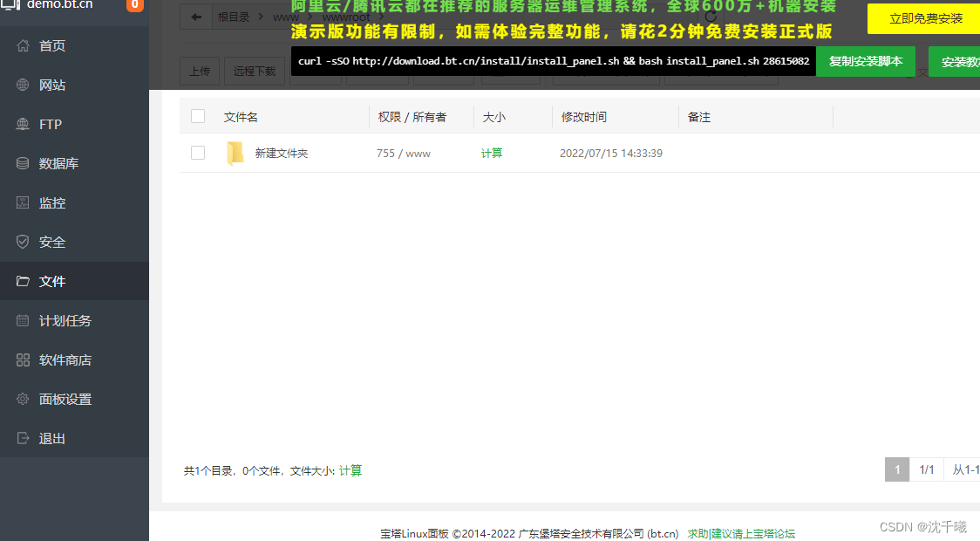Image resolution: width=980 pixels, height=541 pixels.
Task: Click the FTP sidebar icon
Action: 23,125
